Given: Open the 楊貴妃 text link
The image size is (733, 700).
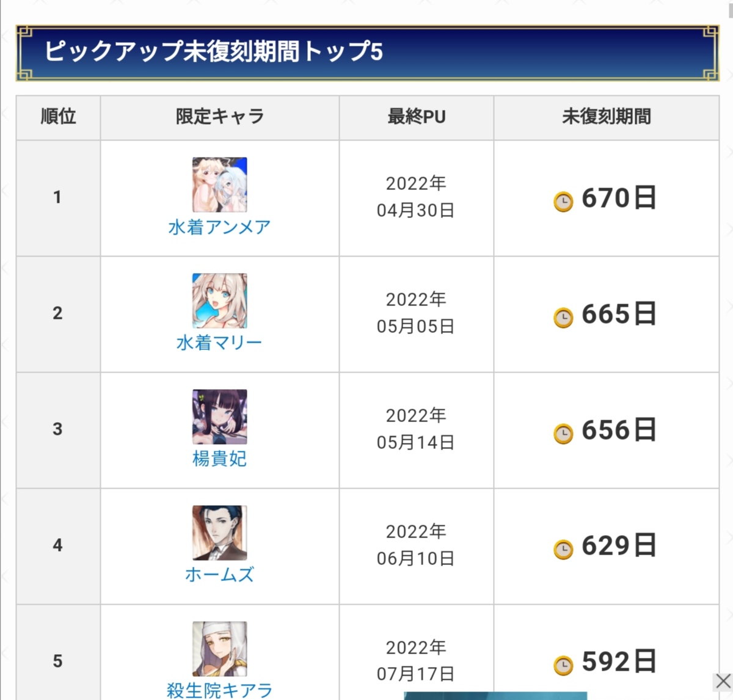Looking at the screenshot, I should click(x=220, y=459).
